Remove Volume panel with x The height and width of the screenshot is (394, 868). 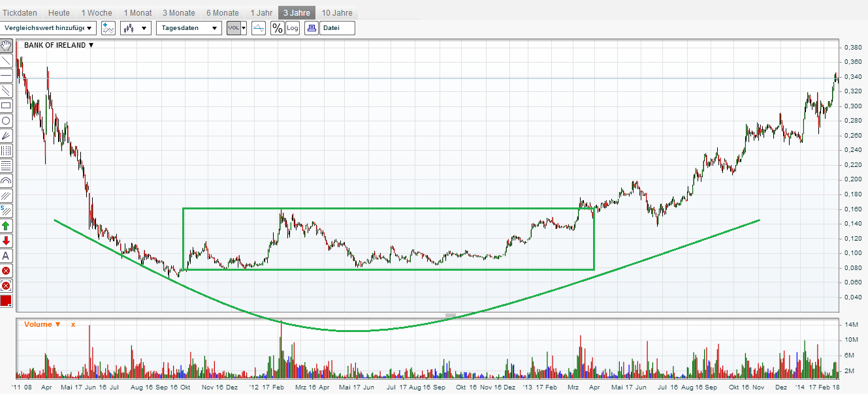(73, 324)
